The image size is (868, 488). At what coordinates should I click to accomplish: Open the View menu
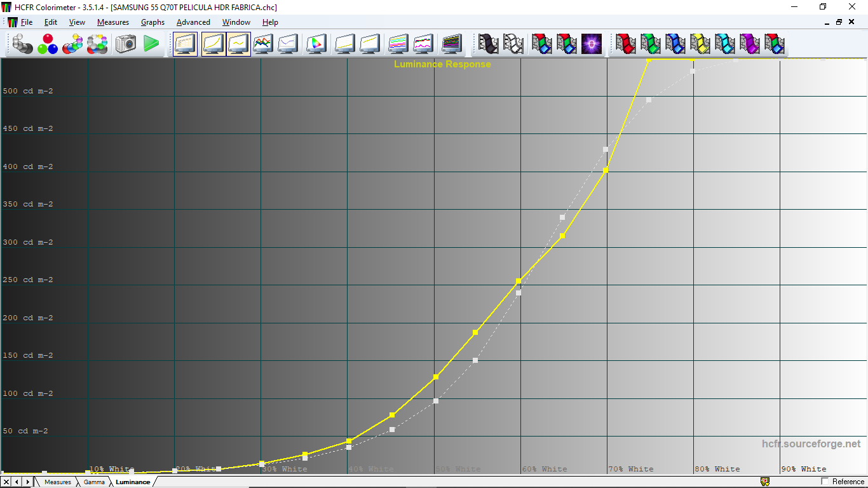[x=77, y=22]
